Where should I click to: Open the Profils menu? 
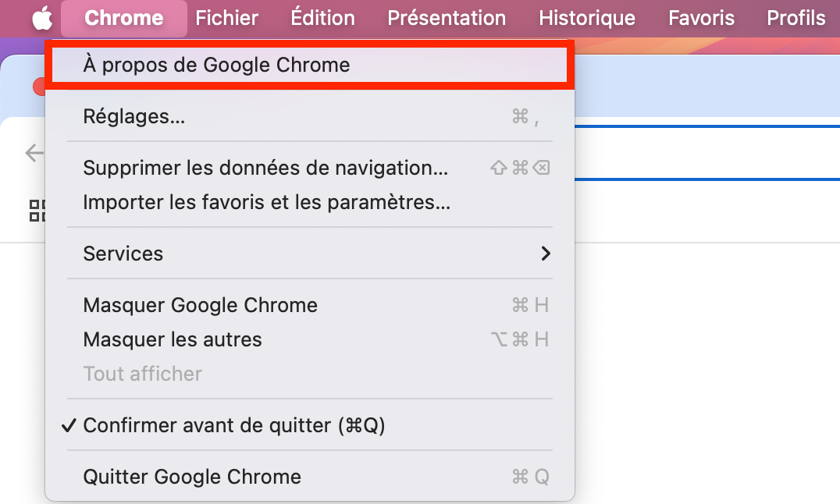(796, 18)
